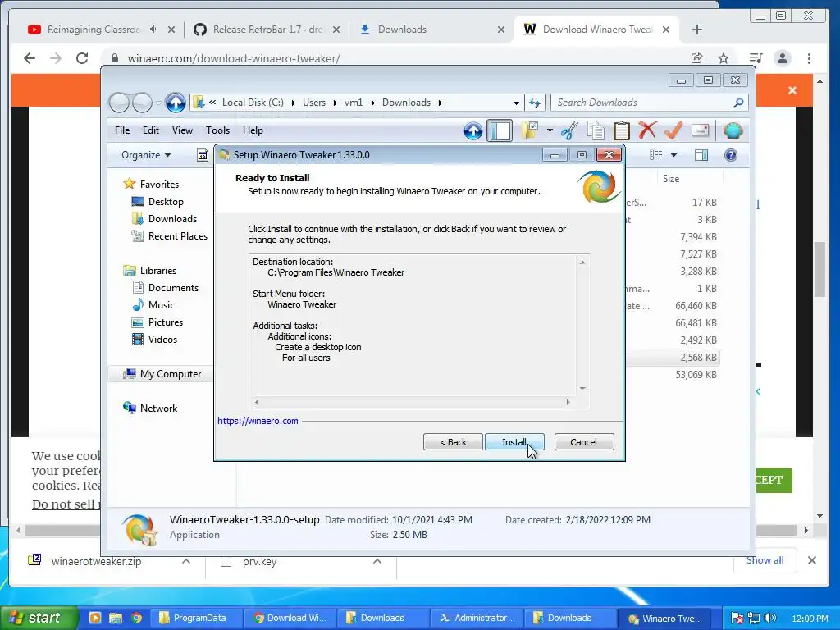Select Music library
Viewport: 840px width, 630px height.
point(162,305)
